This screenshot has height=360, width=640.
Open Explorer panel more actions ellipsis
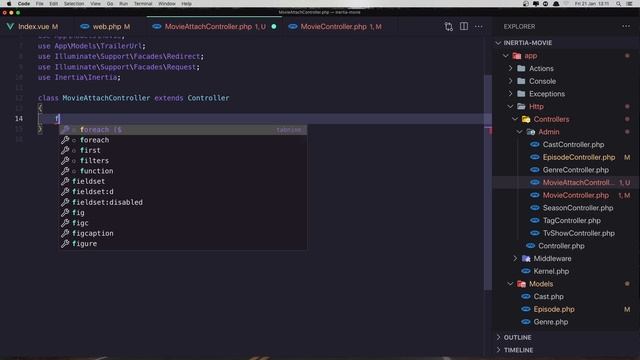(x=626, y=26)
